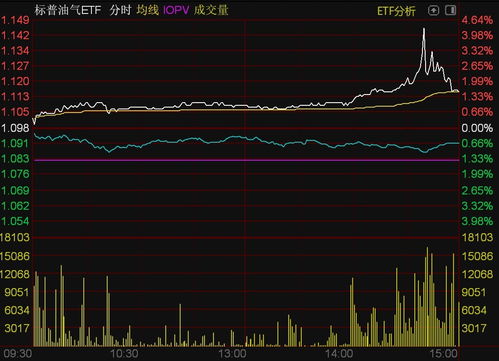Select the 分时 chart tab
Viewport: 499px width, 361px height.
[x=120, y=10]
